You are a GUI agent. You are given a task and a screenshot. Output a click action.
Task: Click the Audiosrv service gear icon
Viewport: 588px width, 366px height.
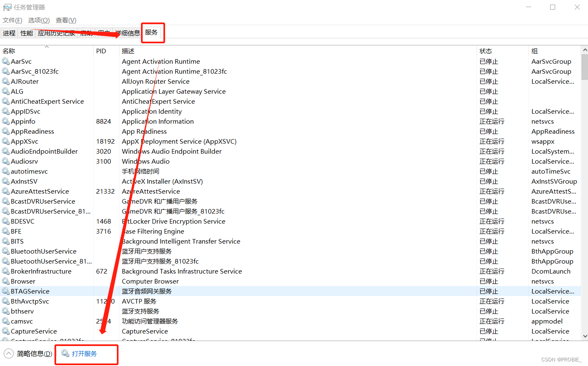6,161
